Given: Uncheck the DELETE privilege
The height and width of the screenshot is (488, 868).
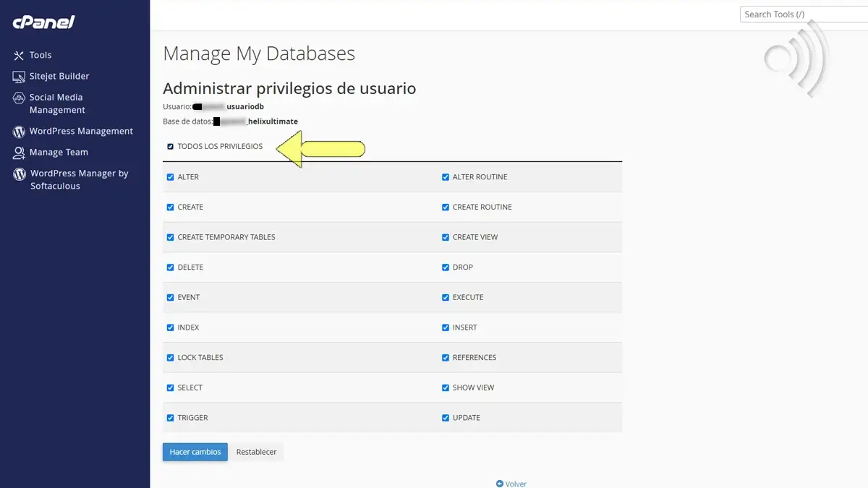Looking at the screenshot, I should click(x=171, y=267).
